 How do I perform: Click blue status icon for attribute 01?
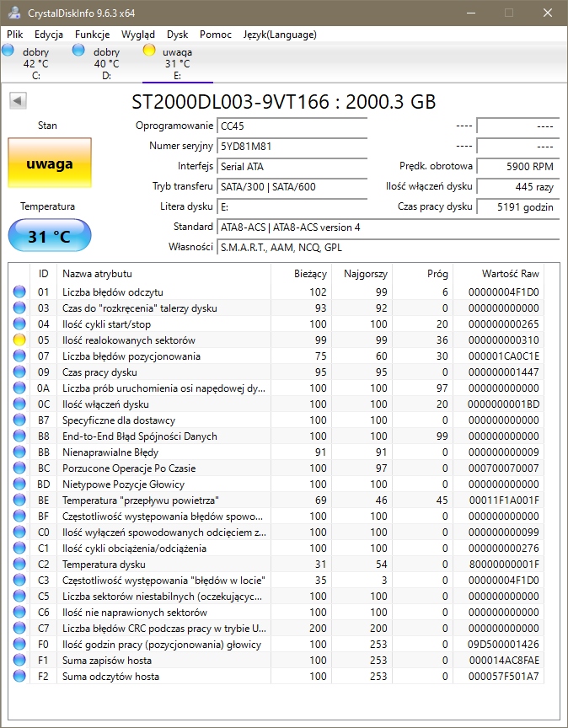[19, 292]
